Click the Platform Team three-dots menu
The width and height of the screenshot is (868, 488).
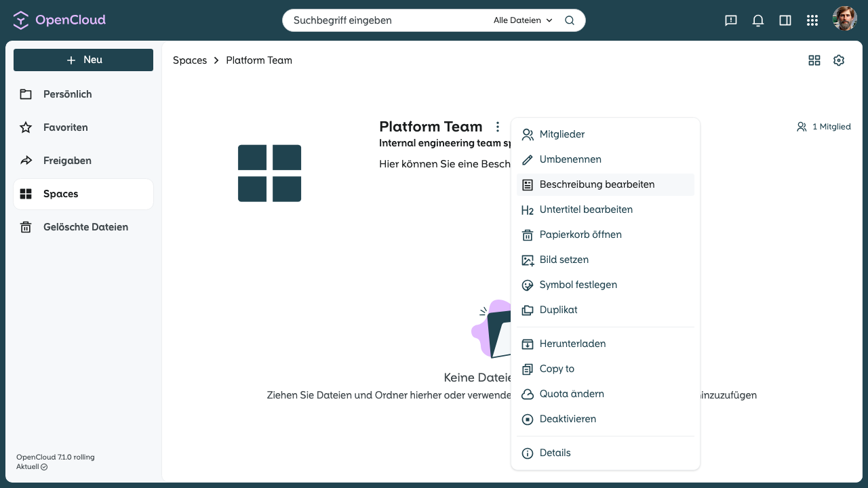(x=497, y=127)
